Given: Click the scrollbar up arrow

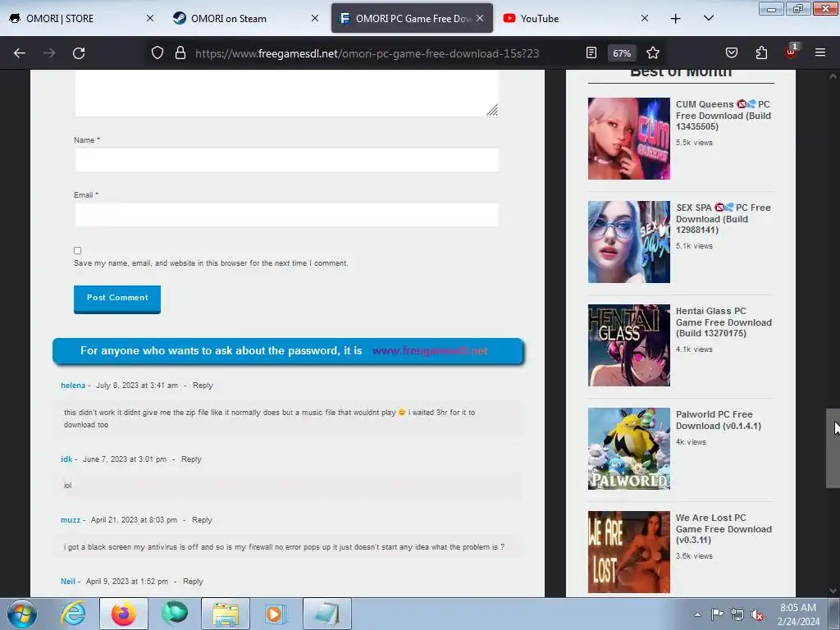Looking at the screenshot, I should 833,76.
